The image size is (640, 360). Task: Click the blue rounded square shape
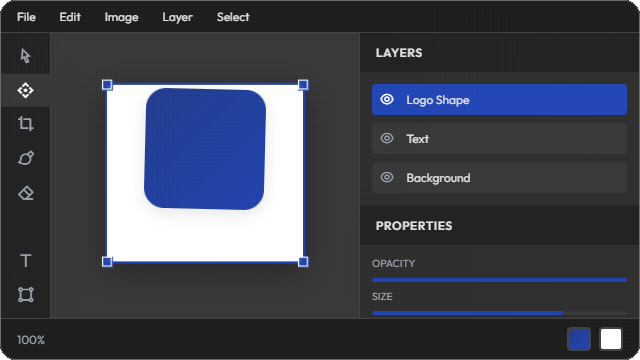click(205, 149)
